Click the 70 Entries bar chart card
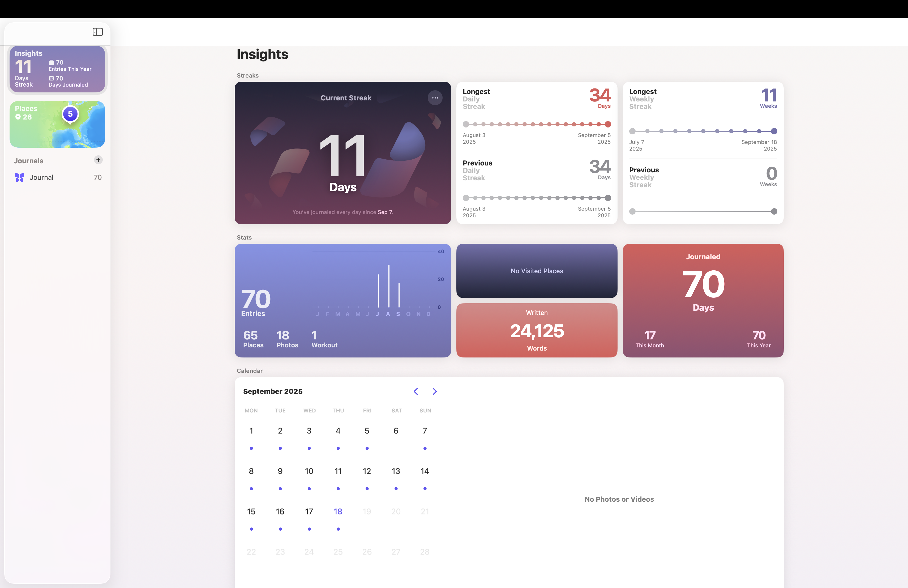 [x=342, y=301]
